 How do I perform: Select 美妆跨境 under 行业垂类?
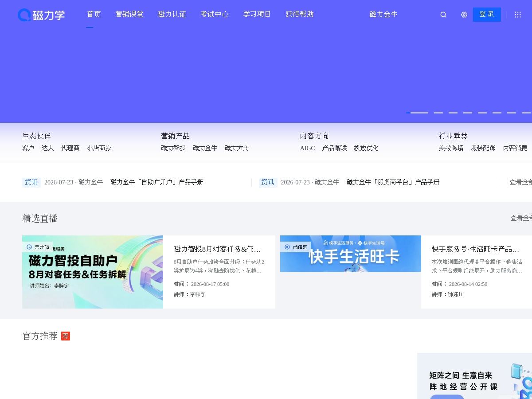(x=451, y=148)
